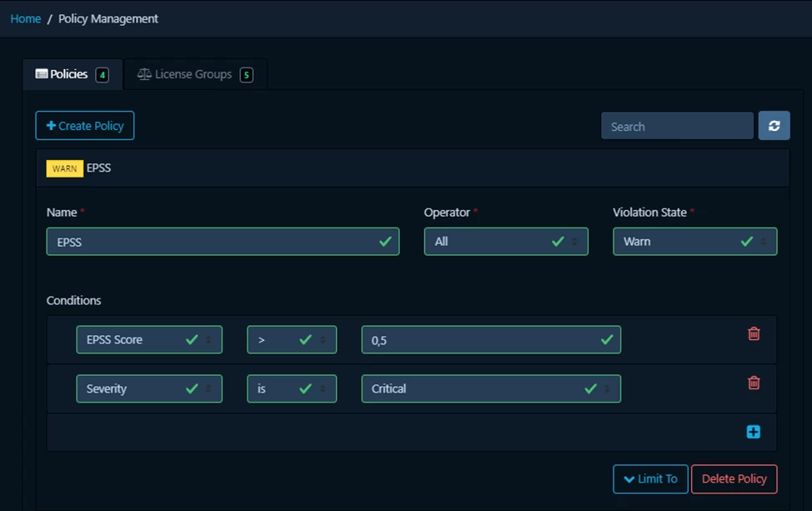Change the Severity condition subject dropdown
Viewport: 812px width, 511px height.
pyautogui.click(x=149, y=388)
